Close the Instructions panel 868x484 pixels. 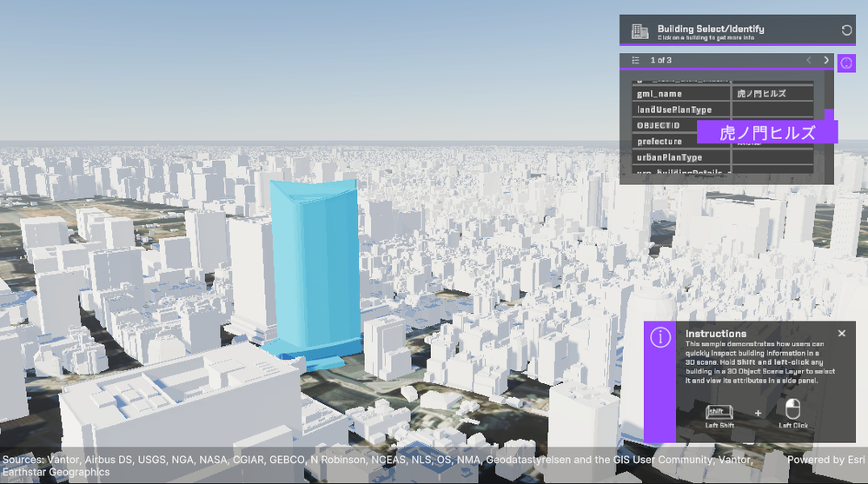point(842,334)
